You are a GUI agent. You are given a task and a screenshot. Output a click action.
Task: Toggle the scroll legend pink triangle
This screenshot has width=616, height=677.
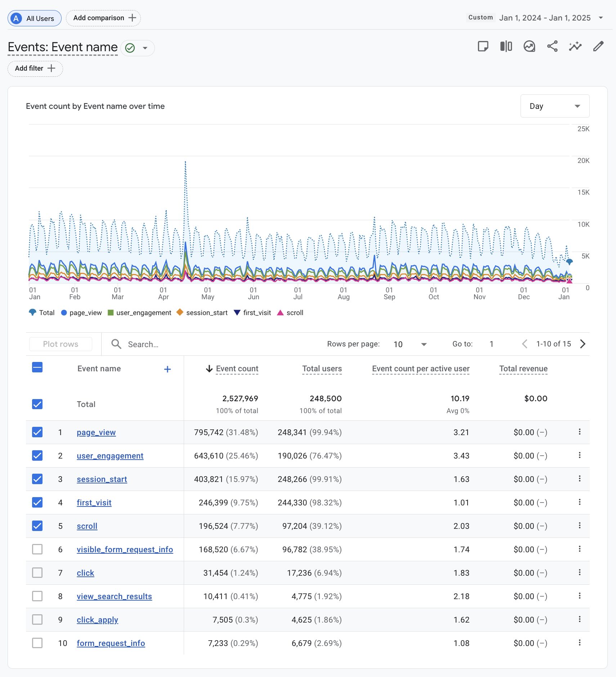pyautogui.click(x=280, y=313)
